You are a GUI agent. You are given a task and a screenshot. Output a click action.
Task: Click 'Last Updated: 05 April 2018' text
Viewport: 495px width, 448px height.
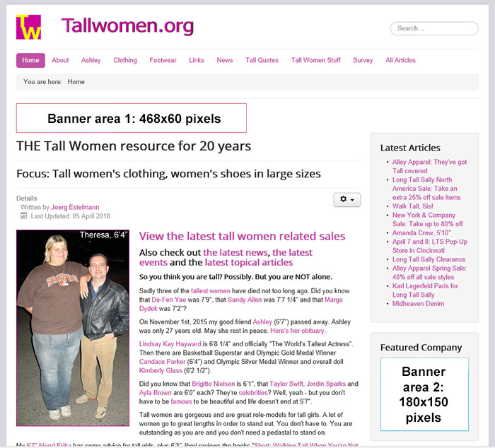tap(71, 216)
